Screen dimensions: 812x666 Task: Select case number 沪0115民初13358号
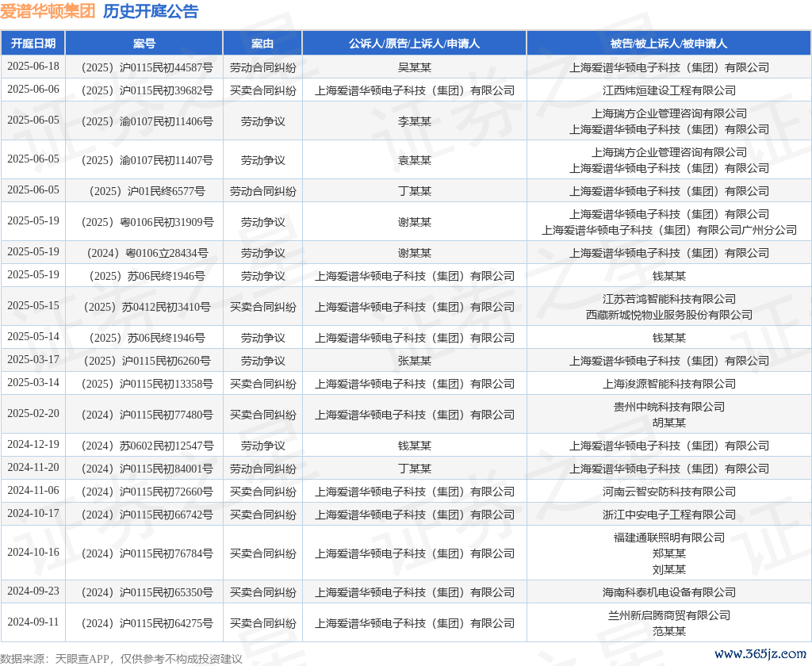pyautogui.click(x=147, y=384)
